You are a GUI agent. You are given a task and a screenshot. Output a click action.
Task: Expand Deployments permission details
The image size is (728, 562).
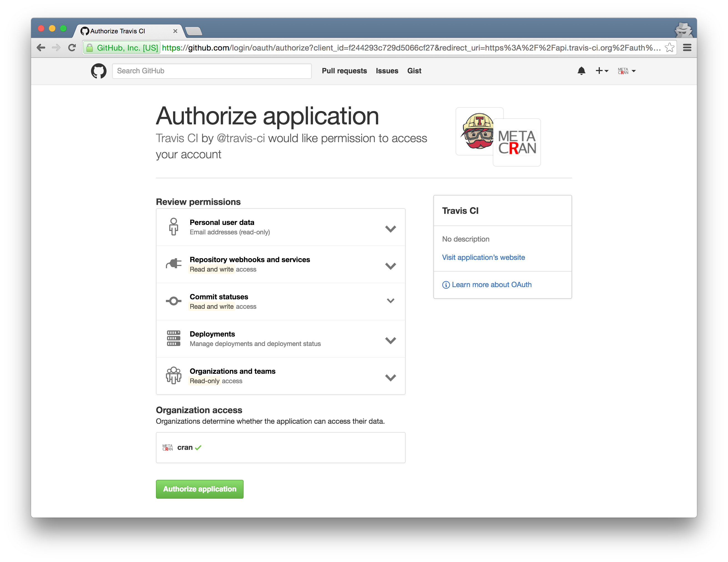click(x=390, y=340)
